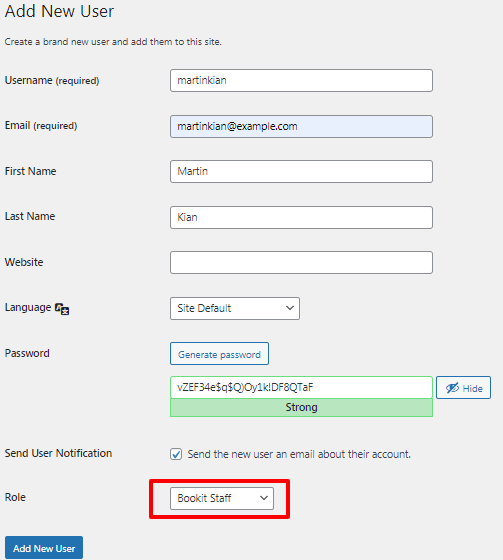The width and height of the screenshot is (503, 560).
Task: Focus the empty Website input field
Action: pyautogui.click(x=301, y=262)
